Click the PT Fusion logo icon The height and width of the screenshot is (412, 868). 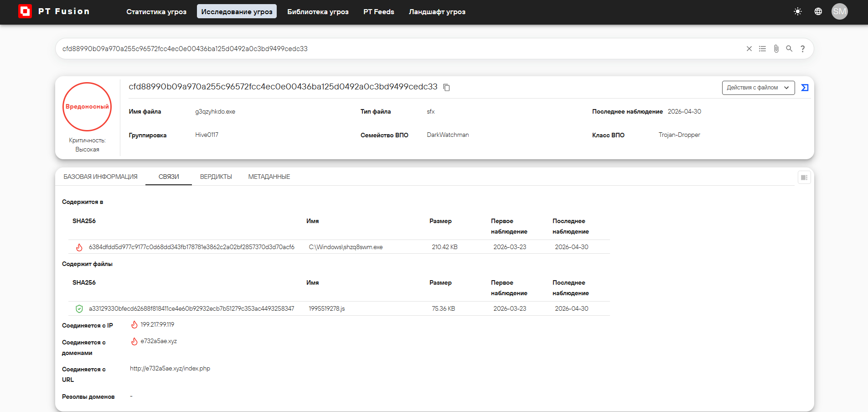click(x=25, y=11)
